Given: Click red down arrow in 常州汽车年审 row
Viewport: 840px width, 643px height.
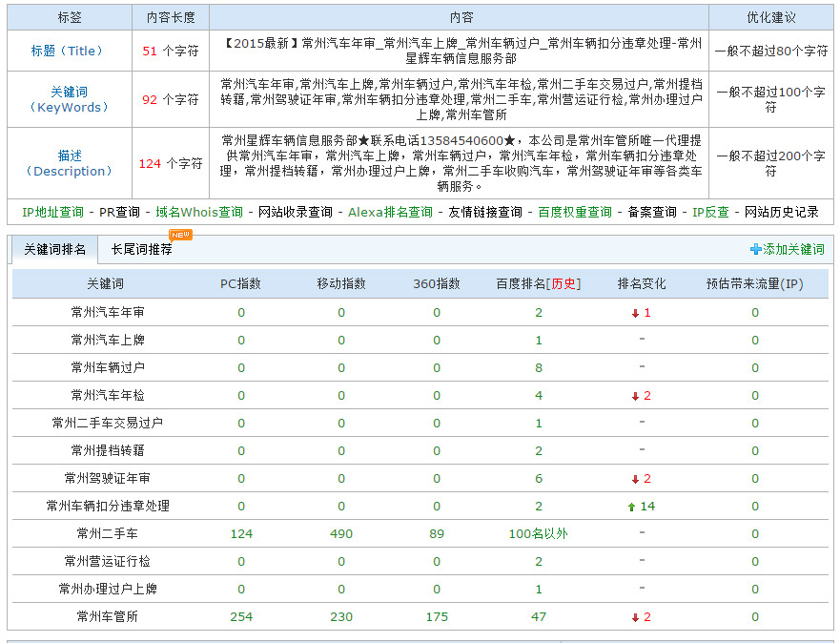Looking at the screenshot, I should point(635,314).
